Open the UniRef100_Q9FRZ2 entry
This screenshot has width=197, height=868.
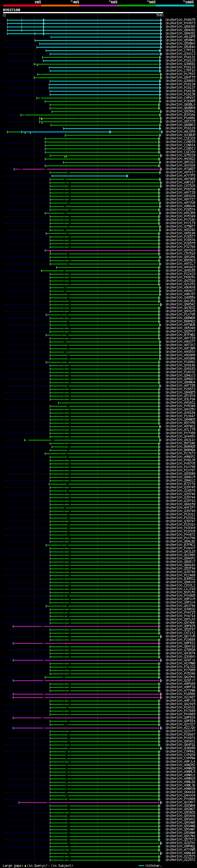point(180,643)
